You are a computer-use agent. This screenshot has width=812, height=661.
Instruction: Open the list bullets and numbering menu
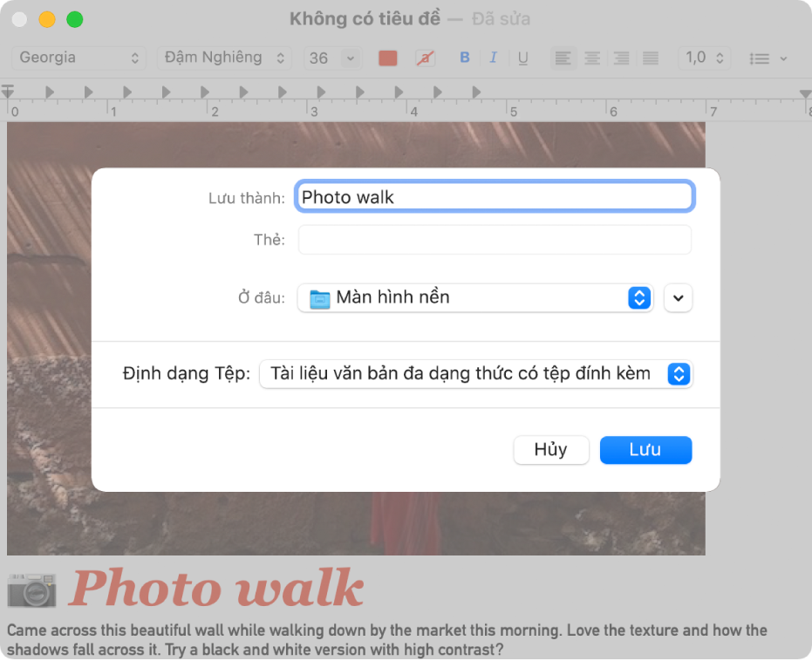(x=768, y=58)
